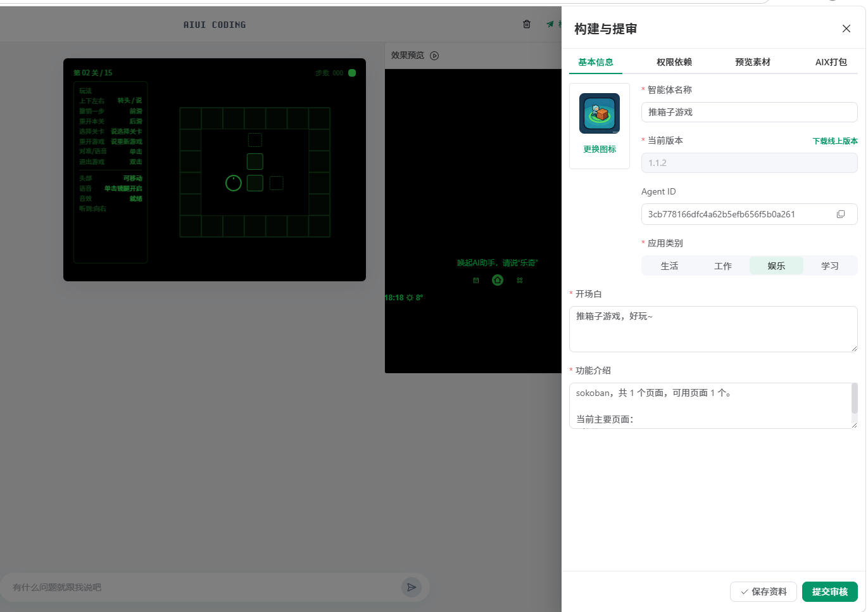The image size is (868, 612).
Task: Click the disabled 当前版本 field
Action: (x=749, y=163)
